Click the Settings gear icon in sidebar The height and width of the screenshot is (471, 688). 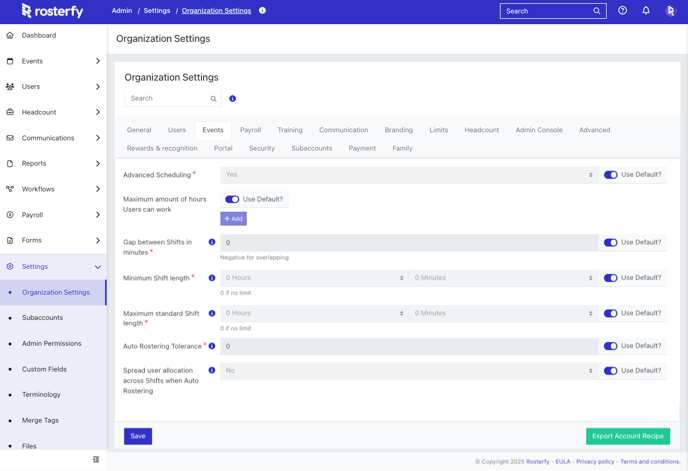(x=10, y=266)
